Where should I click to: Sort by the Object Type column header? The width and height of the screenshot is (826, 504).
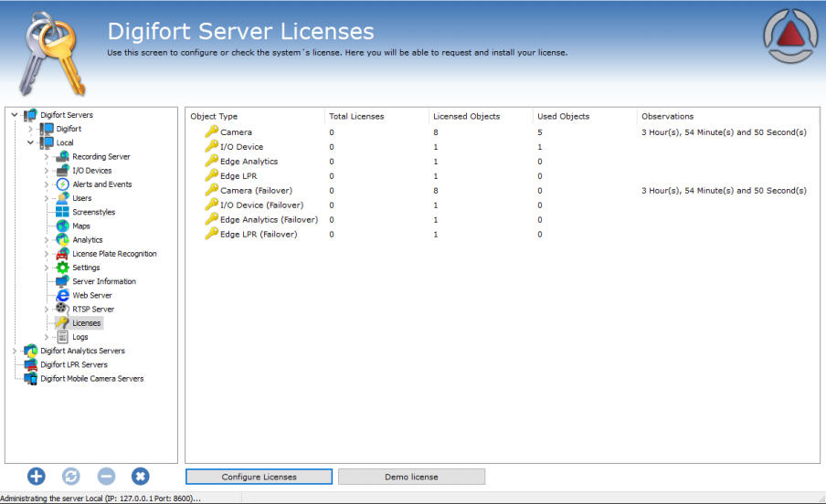click(214, 116)
